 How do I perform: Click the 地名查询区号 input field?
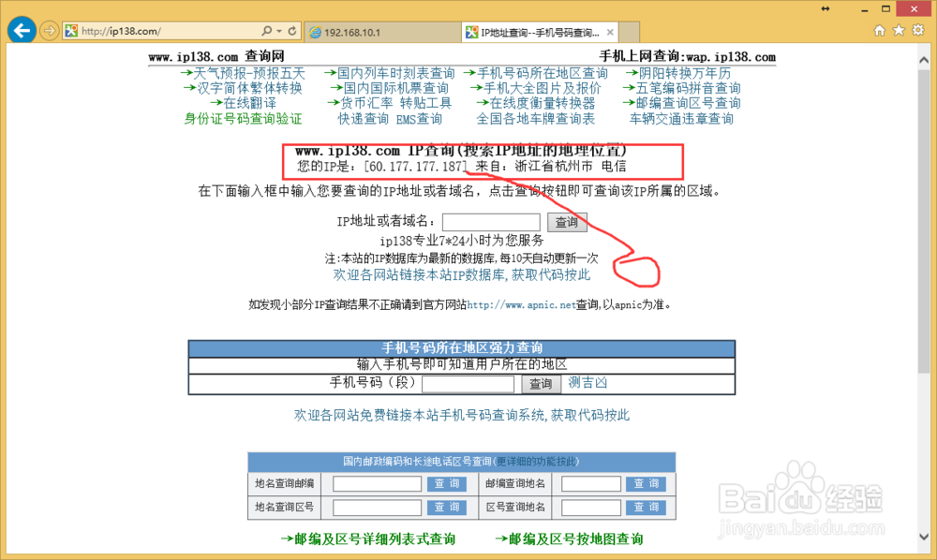(x=377, y=508)
